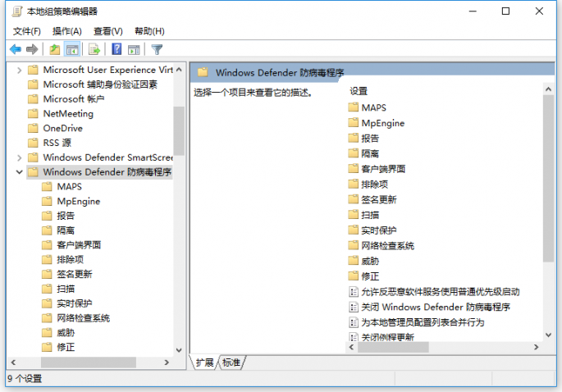Select 修正 subfolder in left tree
This screenshot has height=392, width=562.
(x=66, y=347)
